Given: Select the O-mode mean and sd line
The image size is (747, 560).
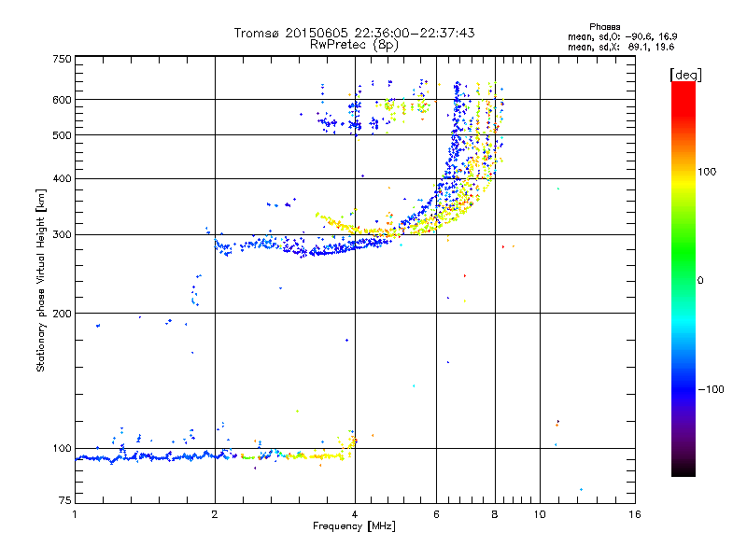Looking at the screenshot, I should (x=620, y=36).
